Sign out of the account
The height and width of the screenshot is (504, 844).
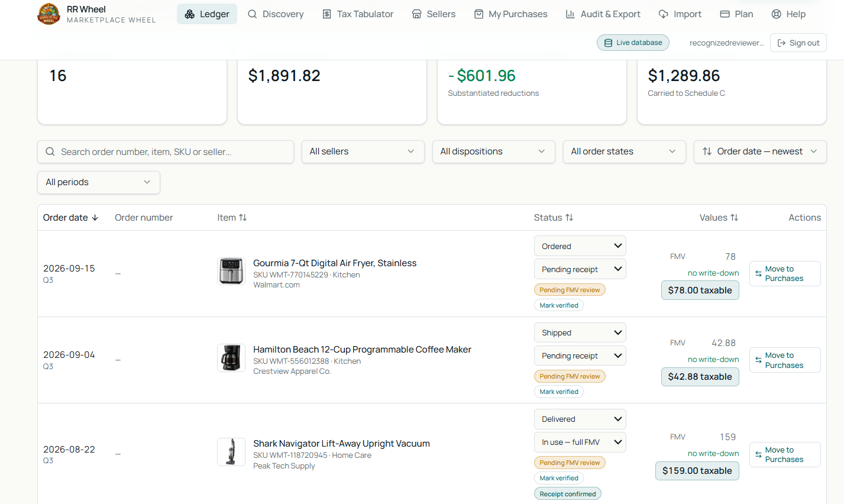pos(798,43)
